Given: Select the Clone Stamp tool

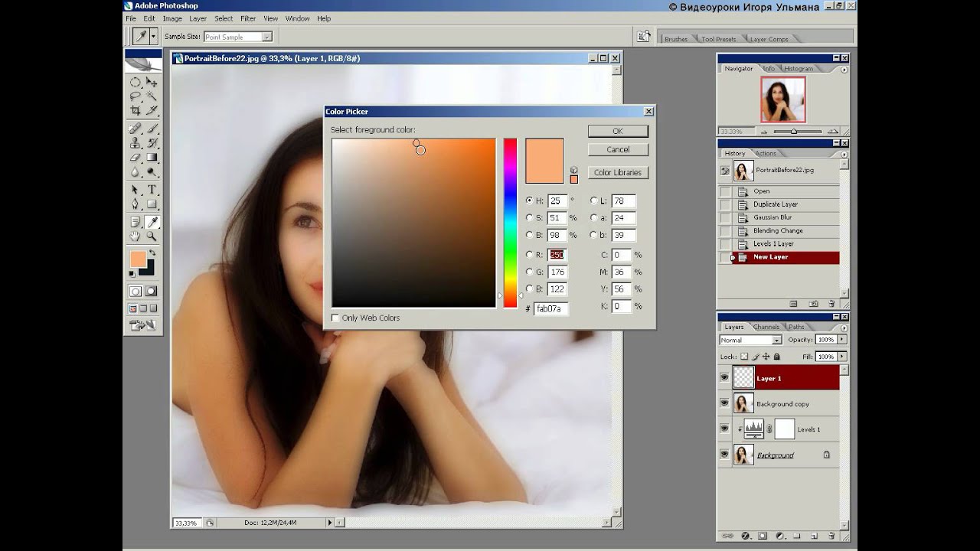Looking at the screenshot, I should [x=135, y=143].
